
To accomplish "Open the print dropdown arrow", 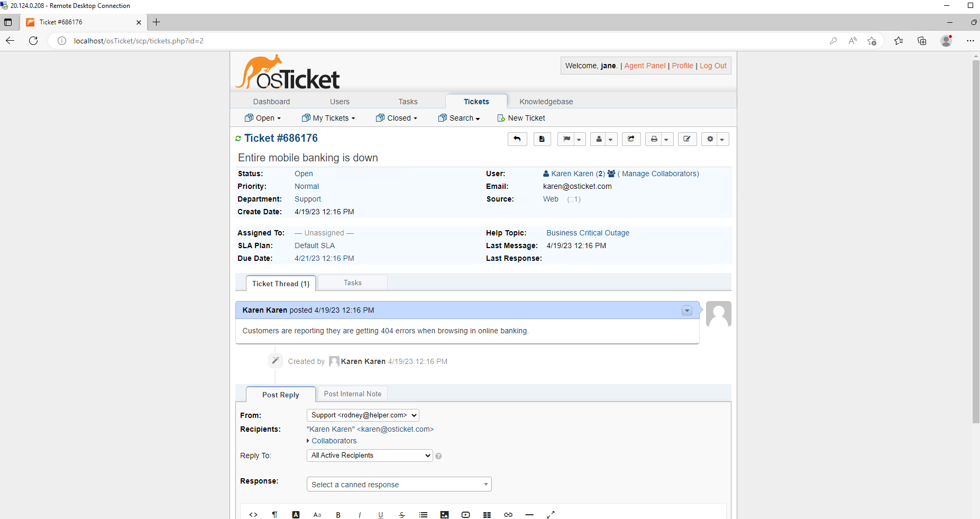I will (667, 139).
